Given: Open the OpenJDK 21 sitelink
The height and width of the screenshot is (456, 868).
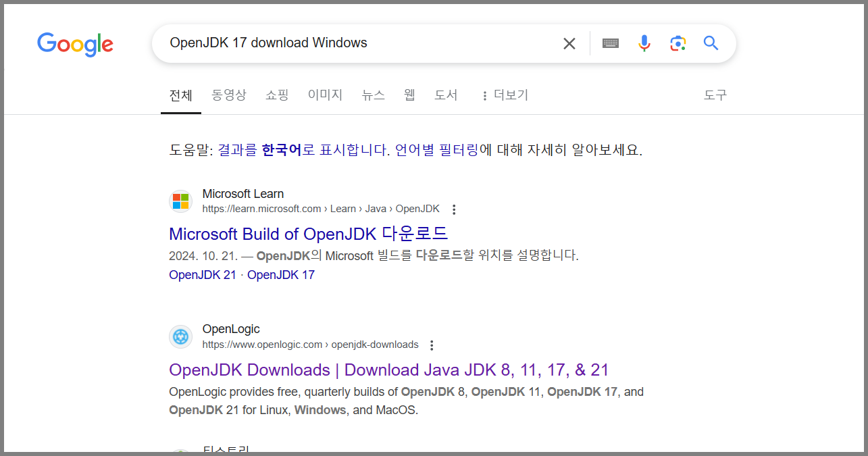Looking at the screenshot, I should click(x=203, y=275).
